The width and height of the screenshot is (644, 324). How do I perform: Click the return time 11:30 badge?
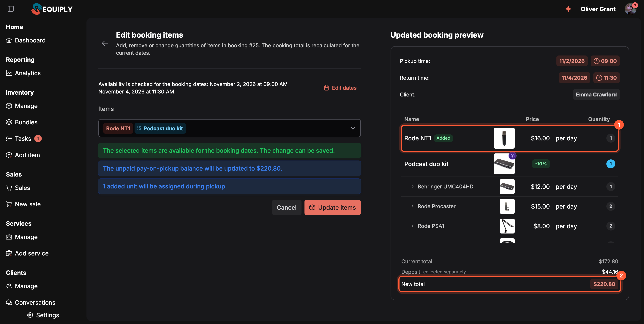[x=606, y=78]
